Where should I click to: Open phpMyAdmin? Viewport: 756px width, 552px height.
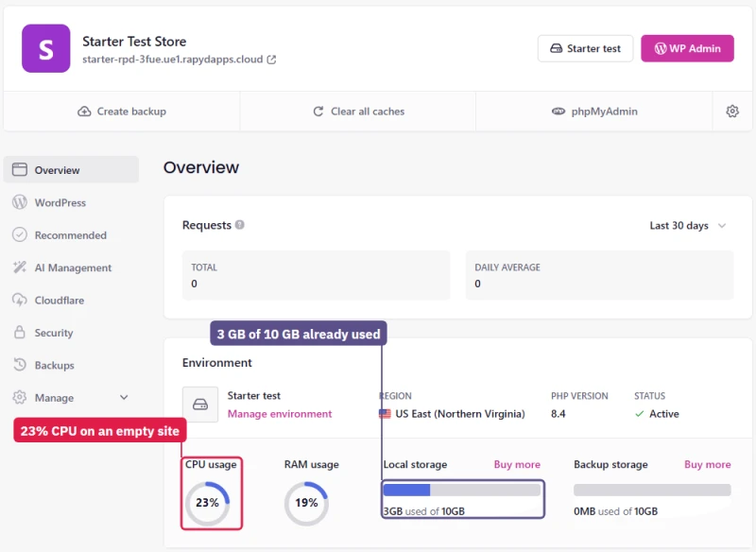tap(594, 112)
